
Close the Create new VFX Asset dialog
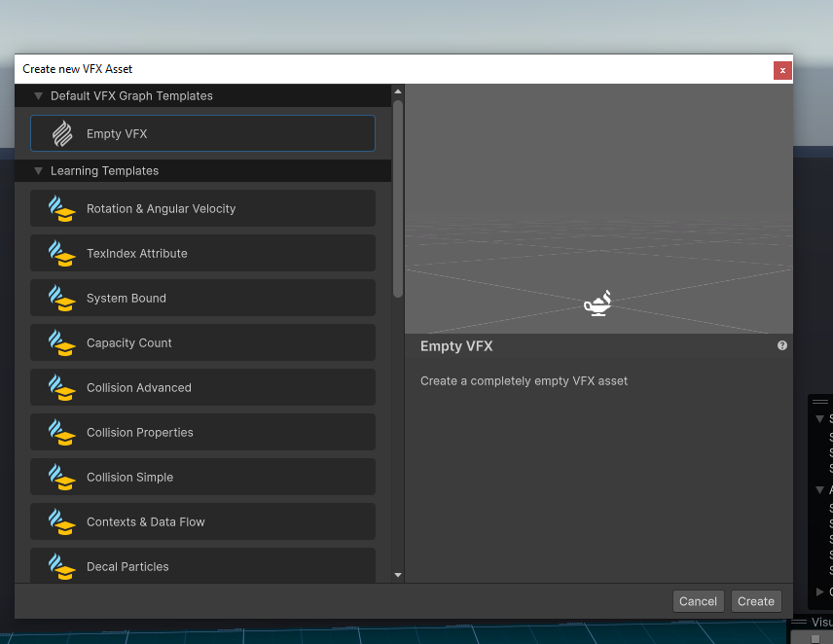(x=782, y=69)
